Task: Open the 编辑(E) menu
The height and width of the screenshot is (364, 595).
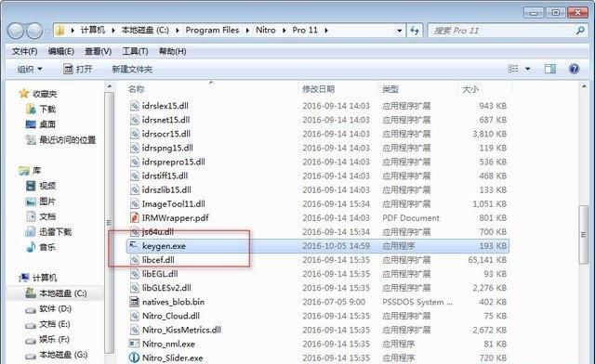Action: (x=60, y=51)
